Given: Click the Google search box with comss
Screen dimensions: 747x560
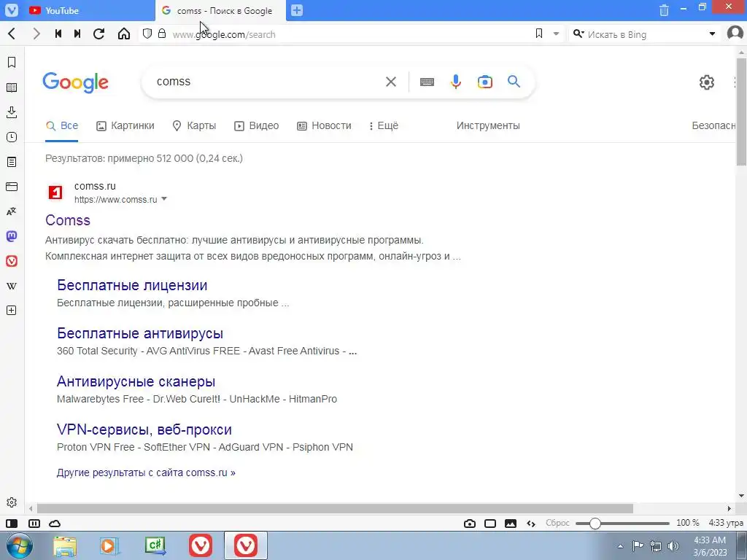Looking at the screenshot, I should 267,82.
